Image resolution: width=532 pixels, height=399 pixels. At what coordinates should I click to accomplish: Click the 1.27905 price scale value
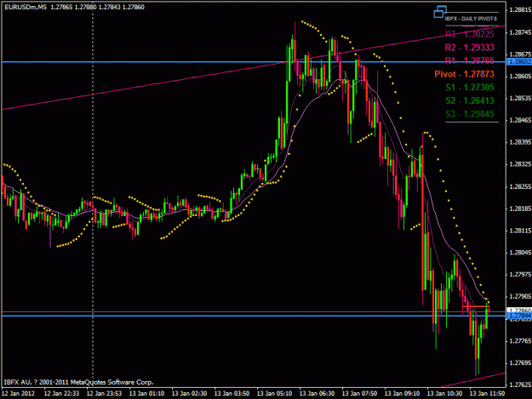(520, 297)
